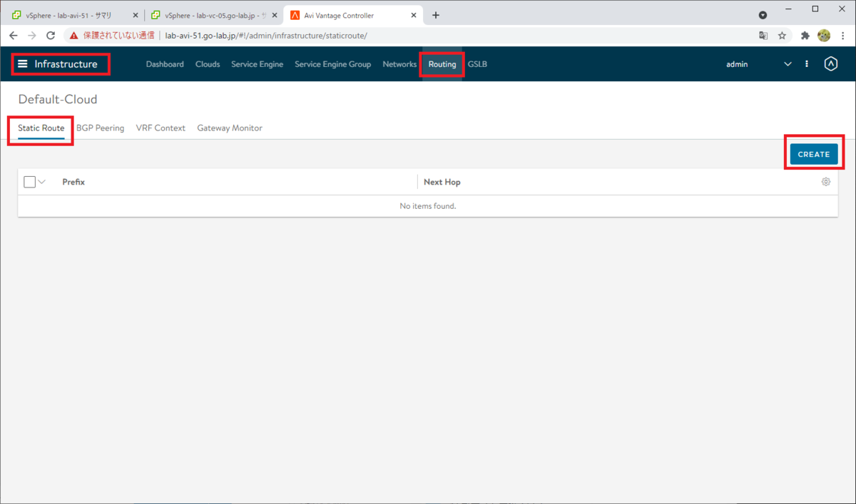Image resolution: width=856 pixels, height=504 pixels.
Task: Sort by the Prefix column header
Action: (73, 182)
